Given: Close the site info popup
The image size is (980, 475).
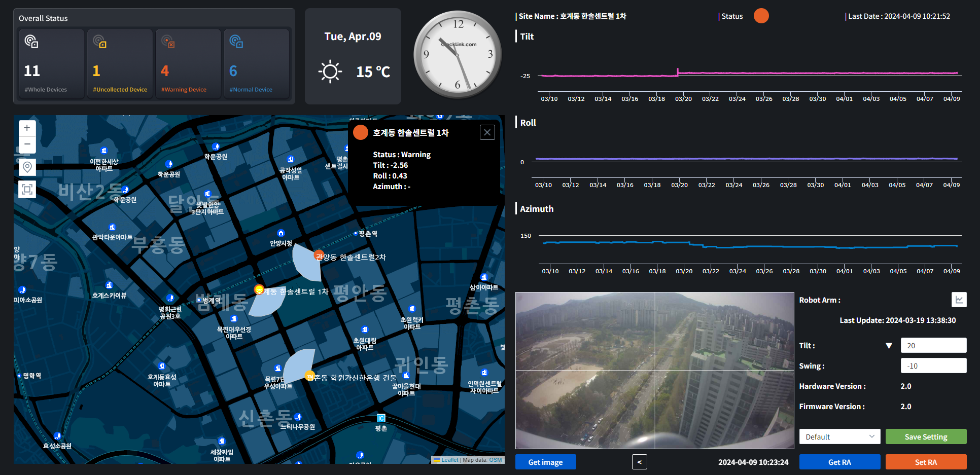Looking at the screenshot, I should (x=487, y=132).
